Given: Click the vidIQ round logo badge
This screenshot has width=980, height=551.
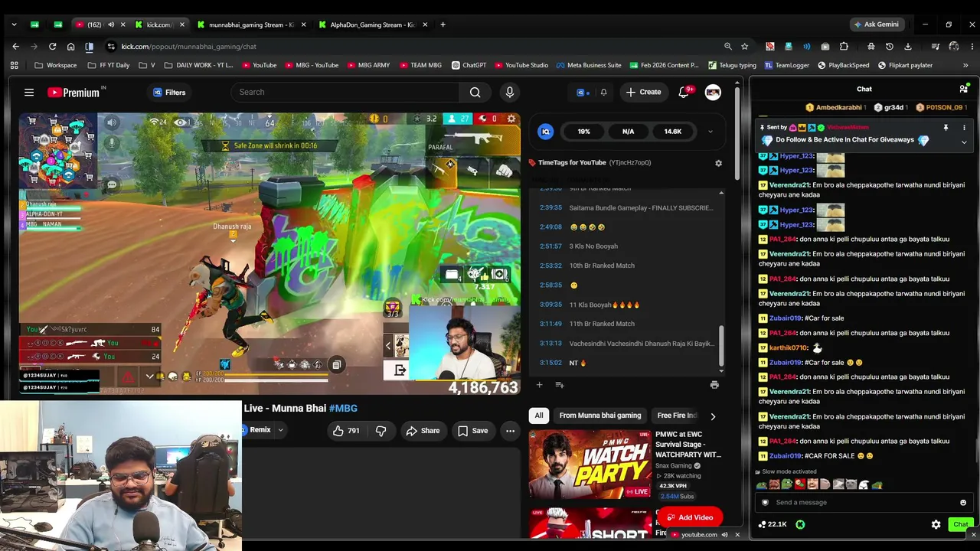Looking at the screenshot, I should pyautogui.click(x=545, y=132).
